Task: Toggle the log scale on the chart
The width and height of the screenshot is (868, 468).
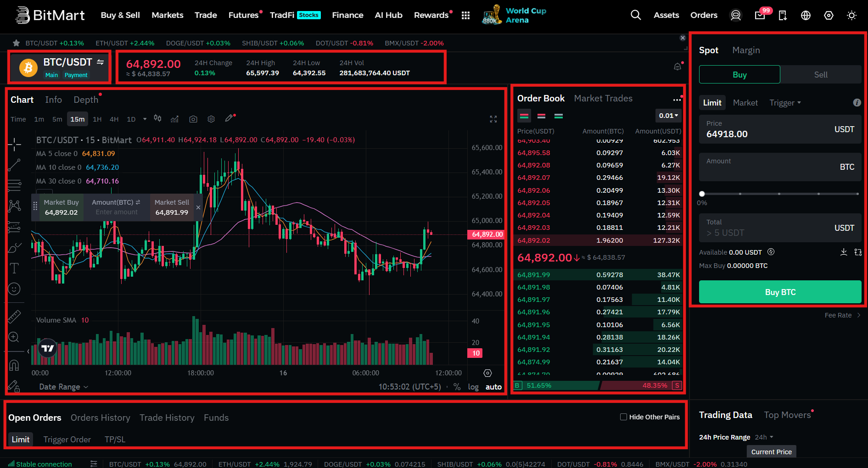Action: (x=473, y=387)
